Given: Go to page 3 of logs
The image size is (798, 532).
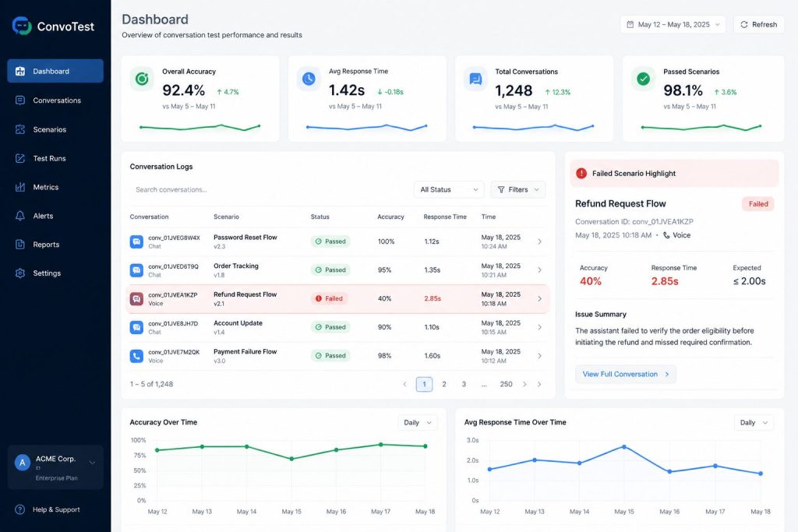Looking at the screenshot, I should (464, 384).
